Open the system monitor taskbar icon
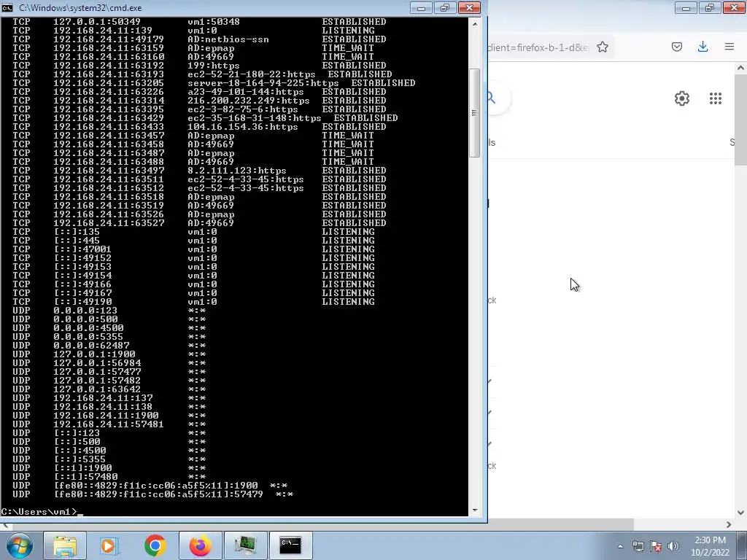 (245, 545)
